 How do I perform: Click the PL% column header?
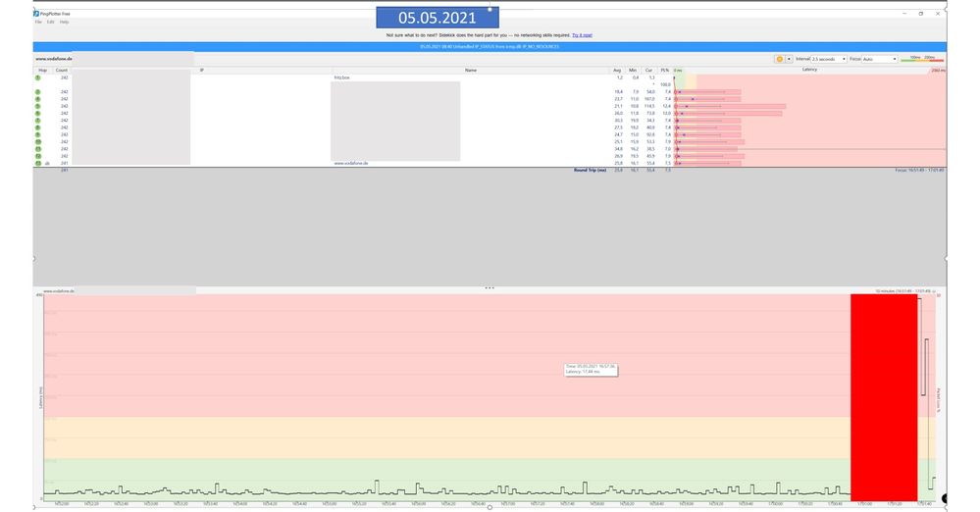point(664,70)
